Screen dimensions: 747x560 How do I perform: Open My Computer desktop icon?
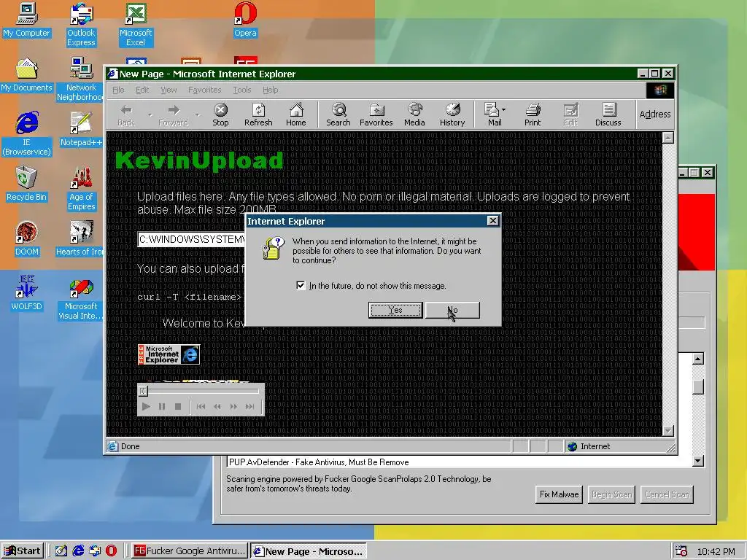tap(26, 20)
